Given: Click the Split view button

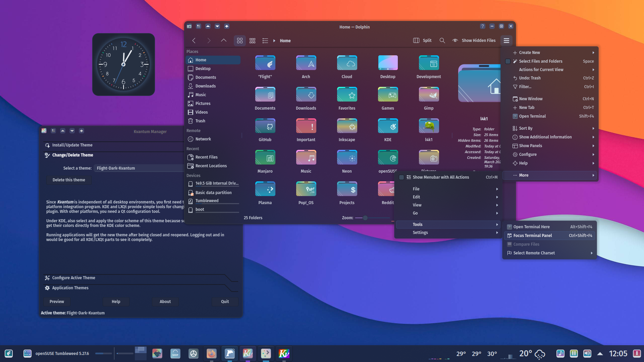Looking at the screenshot, I should [422, 41].
